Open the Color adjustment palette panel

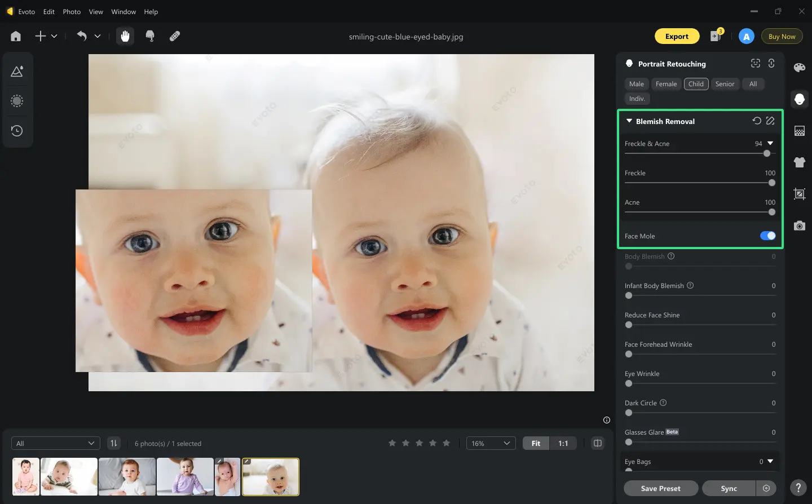pos(799,67)
